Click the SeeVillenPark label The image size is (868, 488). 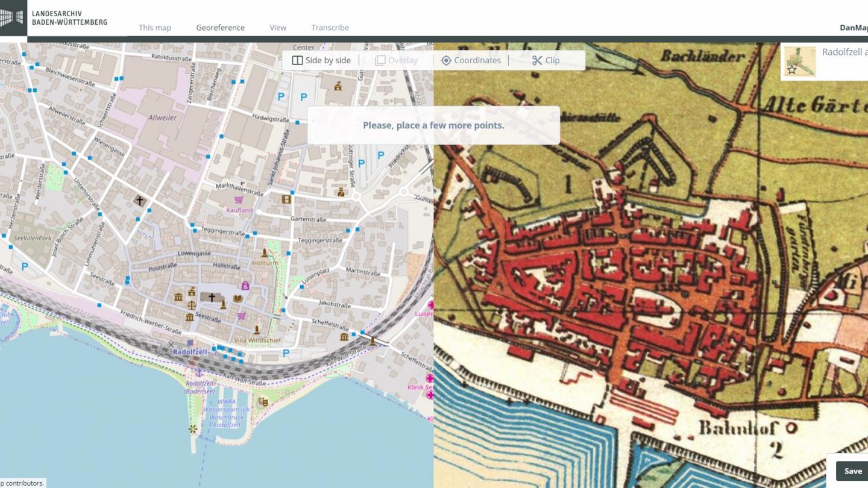tap(34, 238)
